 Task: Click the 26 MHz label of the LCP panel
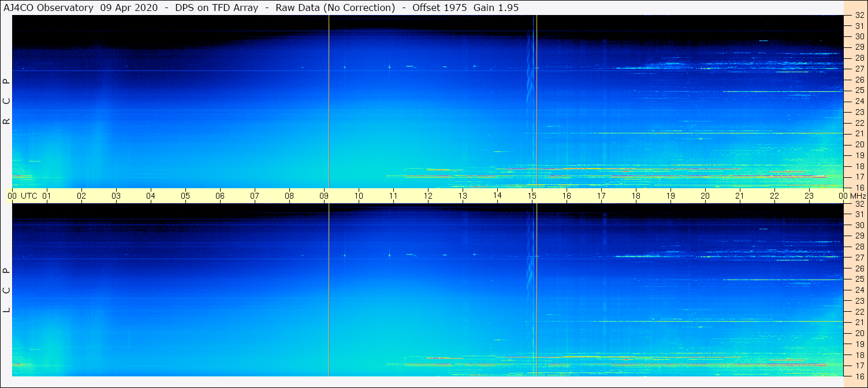point(859,268)
